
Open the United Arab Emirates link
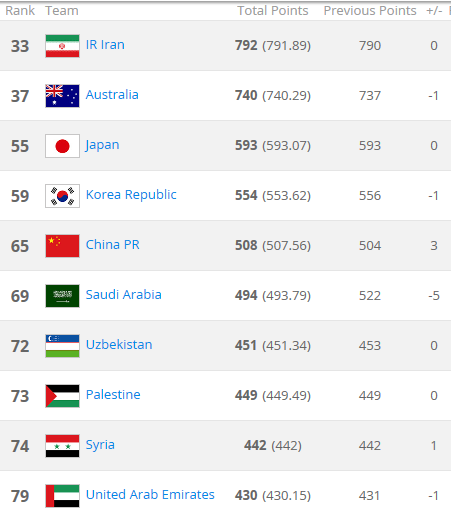pyautogui.click(x=150, y=495)
